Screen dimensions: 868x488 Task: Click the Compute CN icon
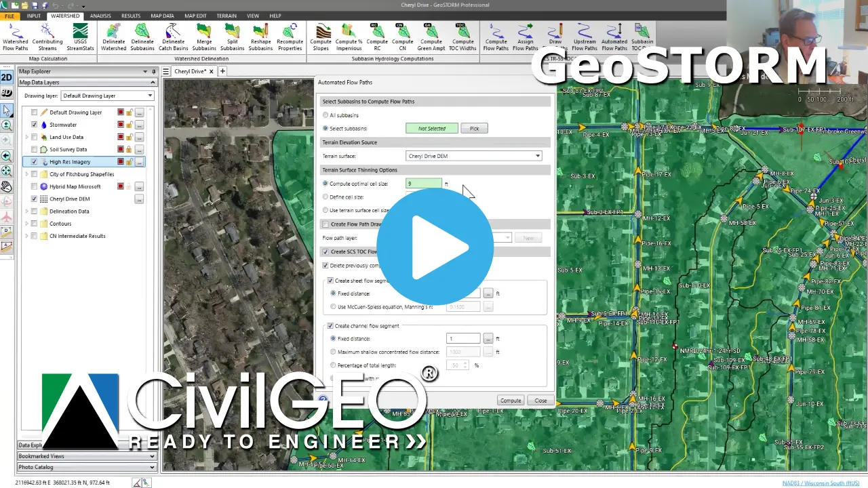pos(403,37)
